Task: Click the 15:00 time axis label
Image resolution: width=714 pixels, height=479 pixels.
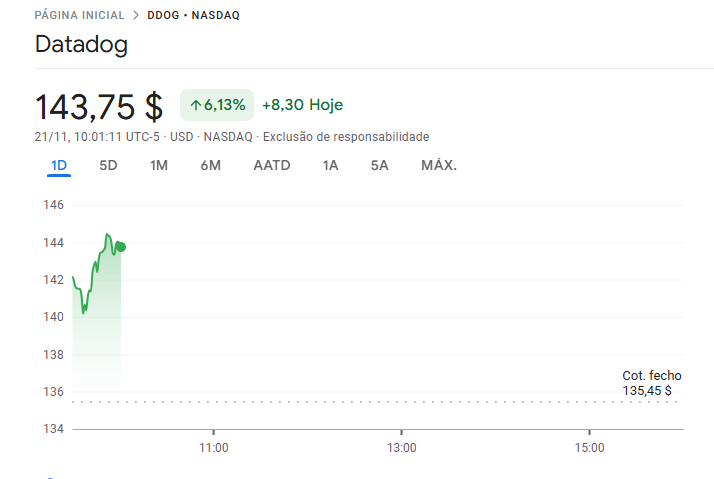Action: point(589,448)
